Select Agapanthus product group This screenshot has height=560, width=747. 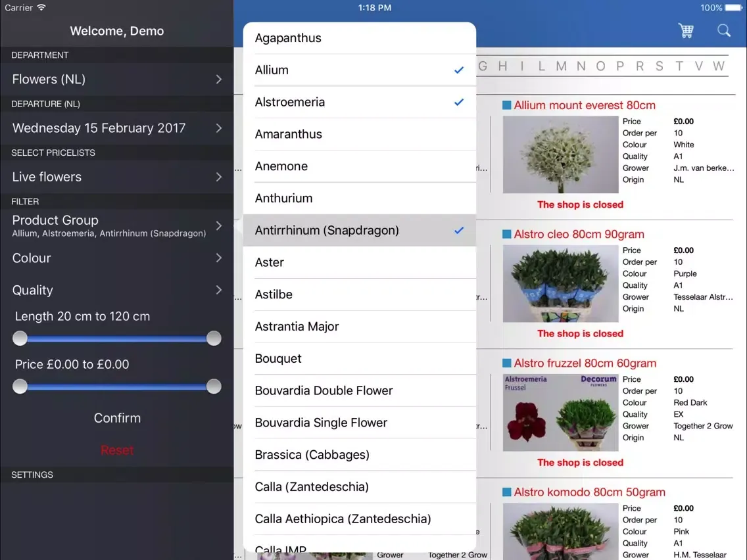360,38
